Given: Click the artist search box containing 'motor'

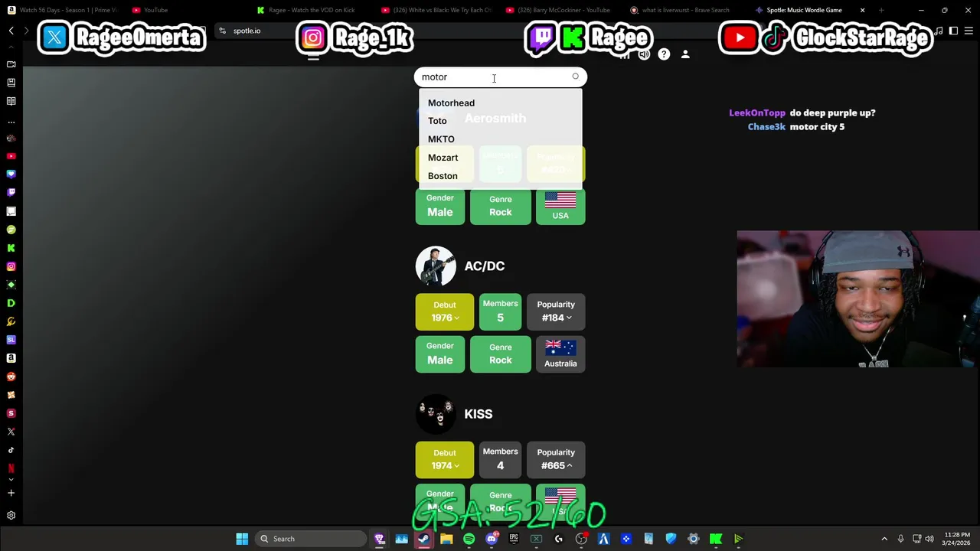Looking at the screenshot, I should coord(500,77).
